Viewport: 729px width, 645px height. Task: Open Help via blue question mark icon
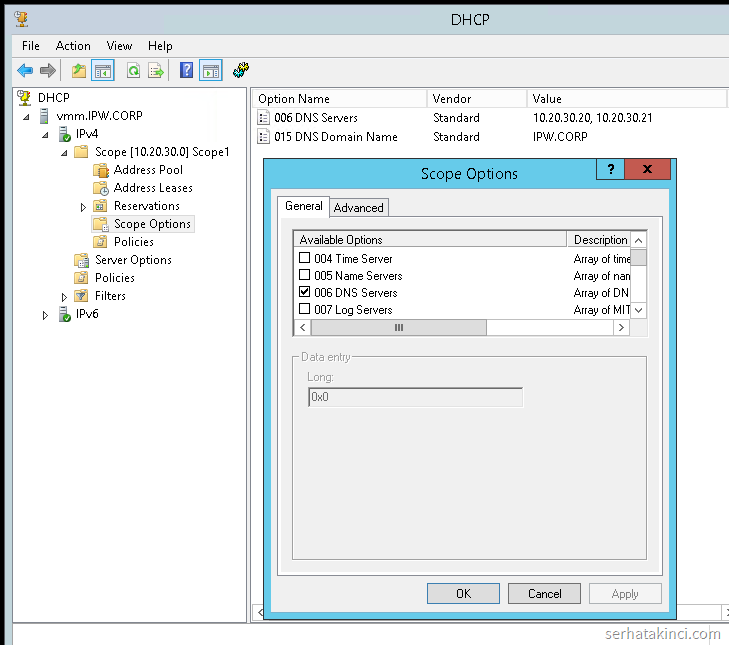(x=186, y=70)
